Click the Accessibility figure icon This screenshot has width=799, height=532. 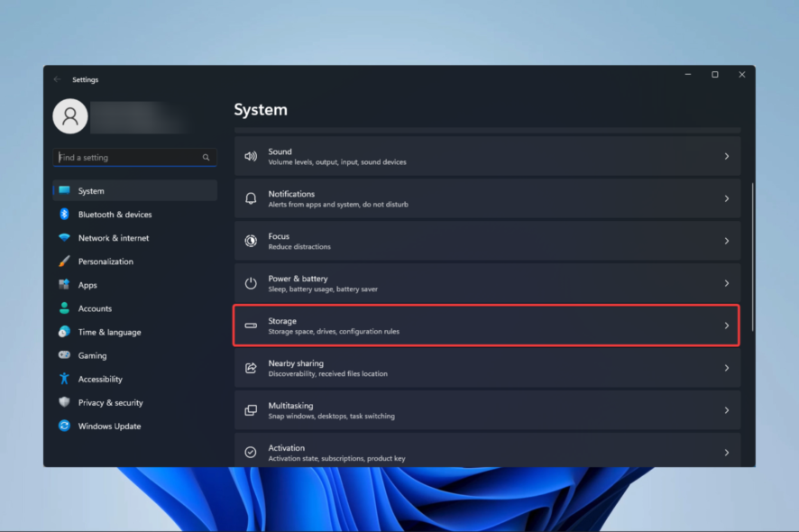point(64,379)
